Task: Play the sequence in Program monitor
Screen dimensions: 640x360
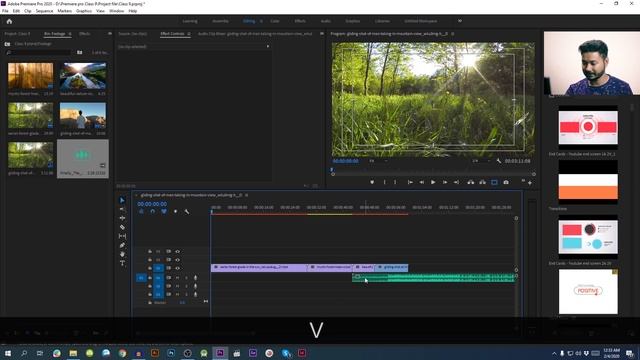Action: (x=433, y=182)
